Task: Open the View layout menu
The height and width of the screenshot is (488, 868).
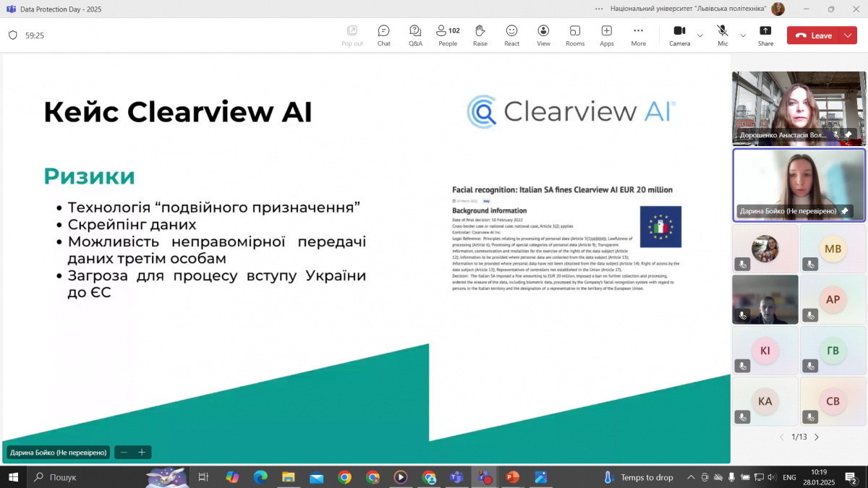Action: (543, 35)
